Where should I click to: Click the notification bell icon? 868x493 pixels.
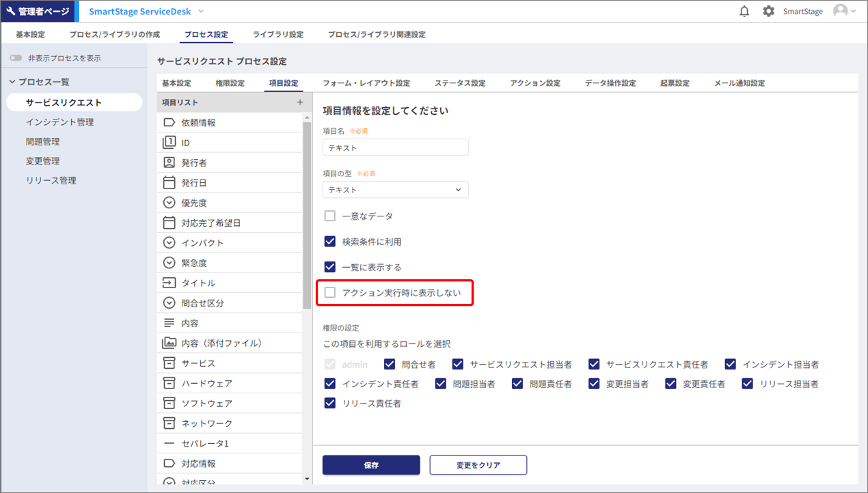coord(744,12)
